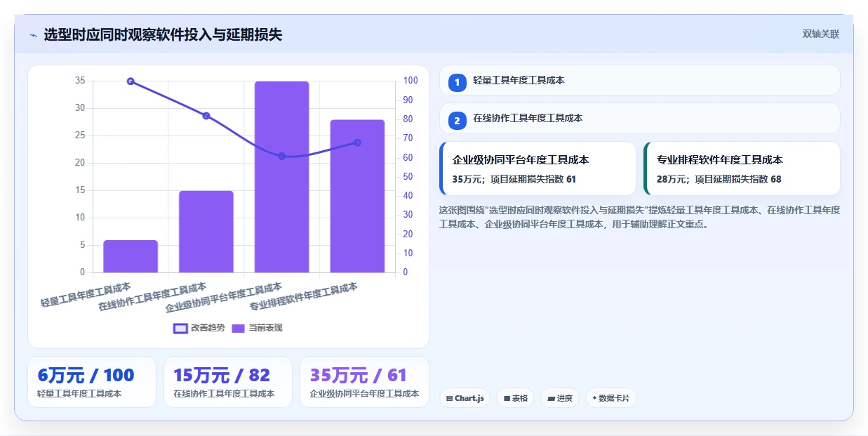Open the 企业级协同平台年度工具成本 card
868x436 pixels.
(538, 169)
